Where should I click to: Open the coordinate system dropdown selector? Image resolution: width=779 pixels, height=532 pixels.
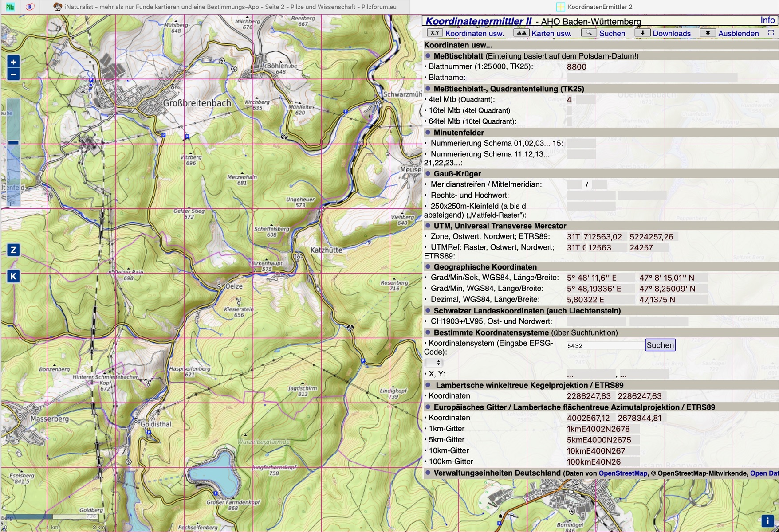(x=433, y=363)
